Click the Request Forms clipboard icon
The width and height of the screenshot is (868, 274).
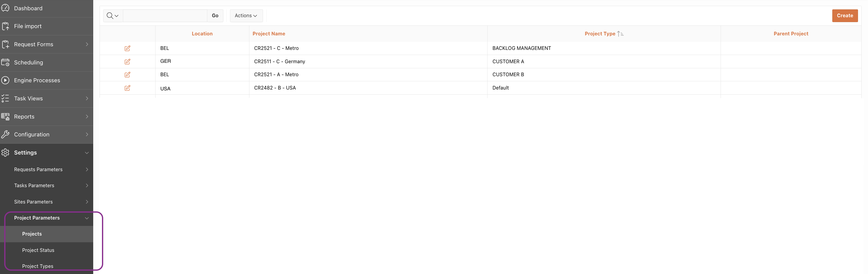[x=5, y=44]
